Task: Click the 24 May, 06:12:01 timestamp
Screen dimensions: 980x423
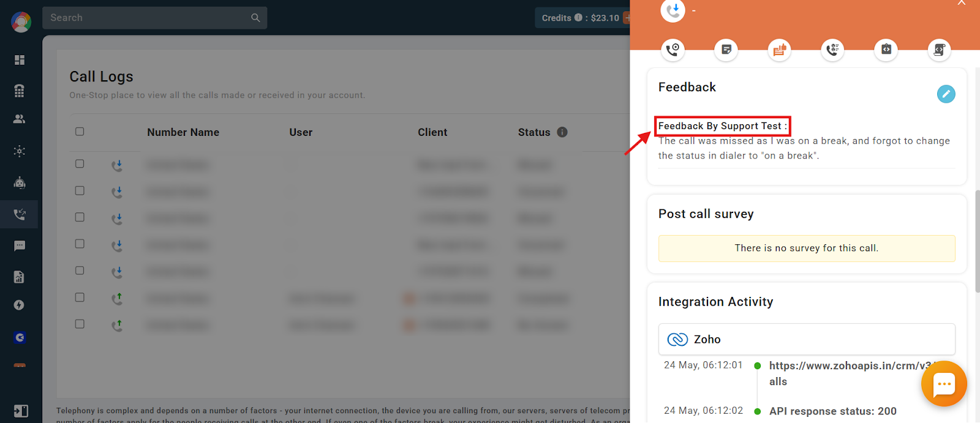Action: pos(703,365)
